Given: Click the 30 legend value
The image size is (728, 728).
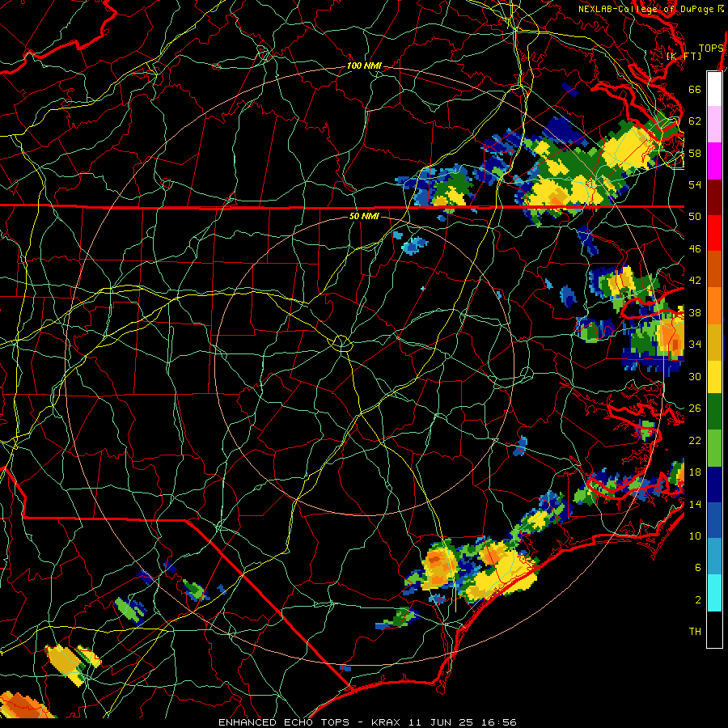Looking at the screenshot, I should [695, 376].
